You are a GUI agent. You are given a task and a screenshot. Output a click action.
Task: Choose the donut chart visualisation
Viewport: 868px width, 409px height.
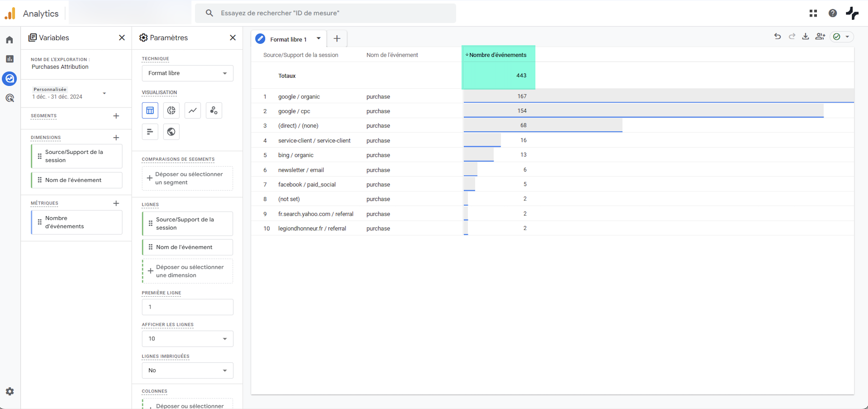point(171,111)
